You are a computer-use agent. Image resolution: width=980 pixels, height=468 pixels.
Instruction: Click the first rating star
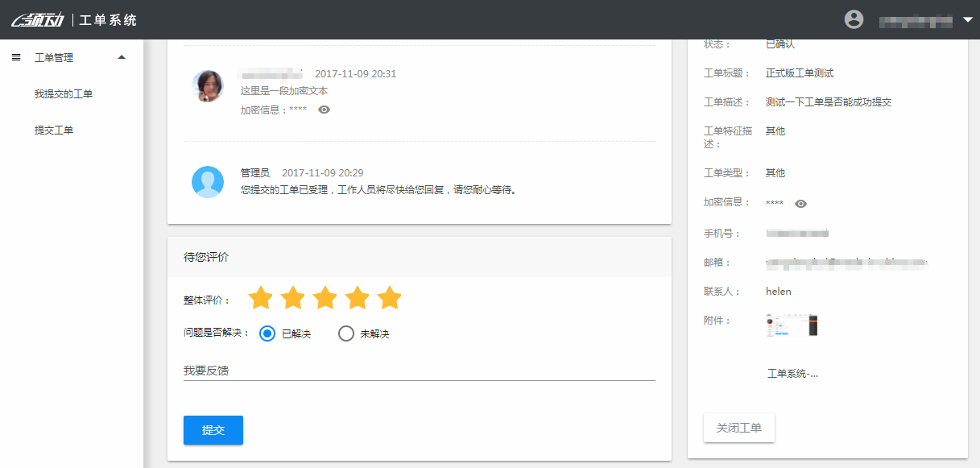pyautogui.click(x=260, y=298)
